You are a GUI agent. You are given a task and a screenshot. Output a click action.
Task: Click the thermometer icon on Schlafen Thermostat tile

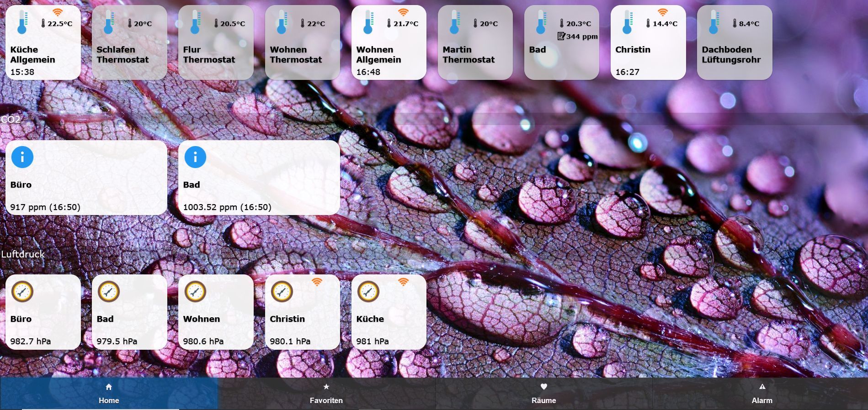(x=108, y=22)
